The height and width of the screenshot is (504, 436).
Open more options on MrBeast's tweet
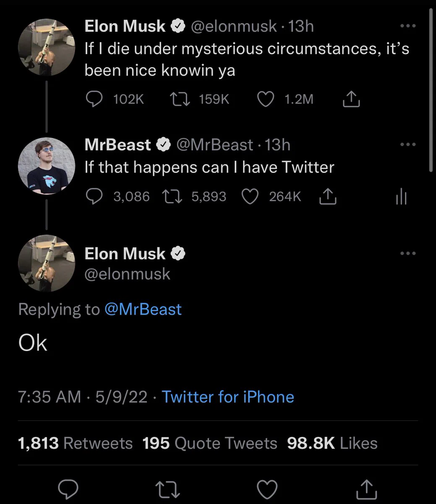point(407,144)
